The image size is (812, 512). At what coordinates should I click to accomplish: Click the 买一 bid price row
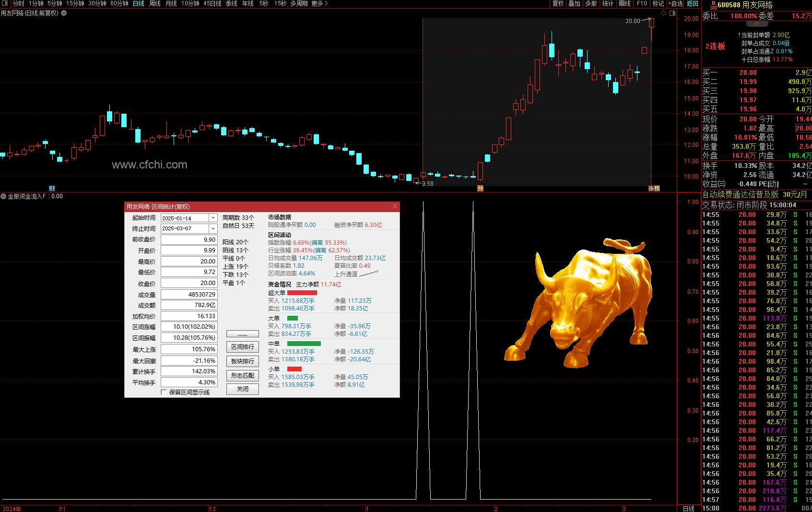(757, 72)
